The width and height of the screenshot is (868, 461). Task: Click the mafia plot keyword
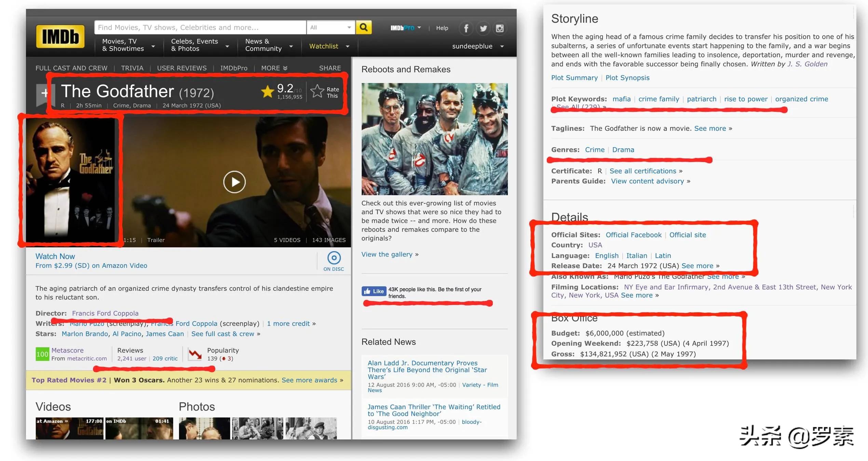(621, 99)
